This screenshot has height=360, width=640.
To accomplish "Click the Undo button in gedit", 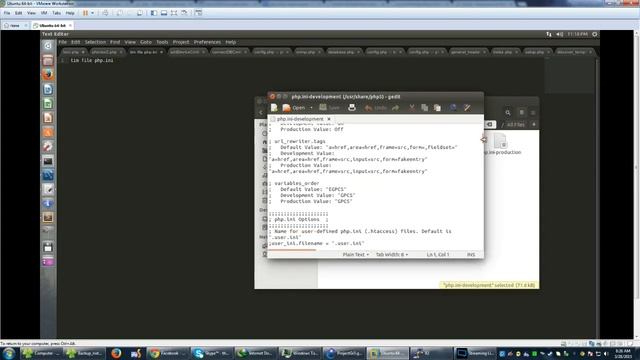I will 376,108.
